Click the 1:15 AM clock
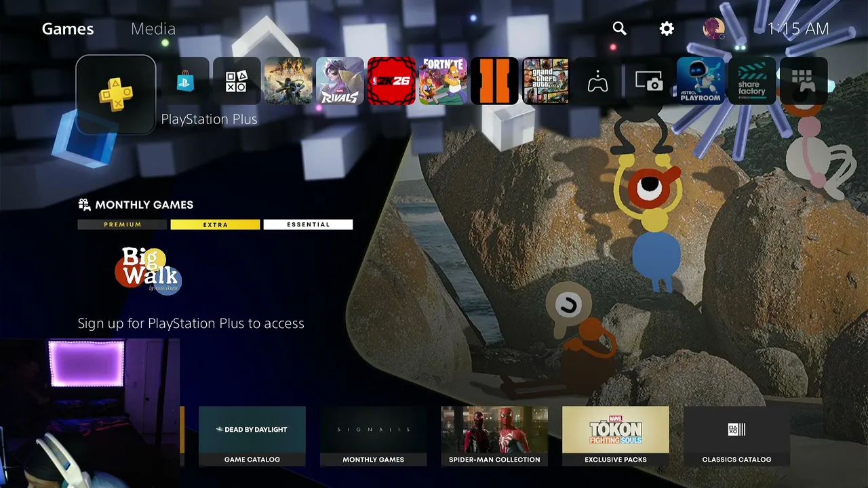This screenshot has width=868, height=488. pyautogui.click(x=798, y=28)
